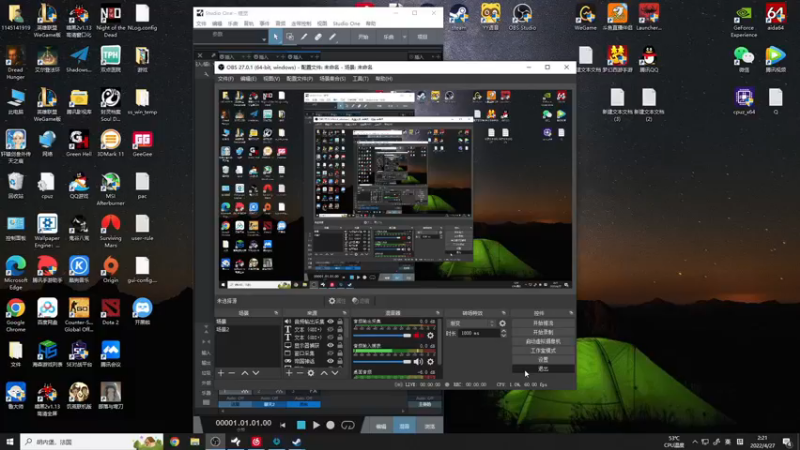Switch to the 混音 tab in Studio One

click(405, 426)
